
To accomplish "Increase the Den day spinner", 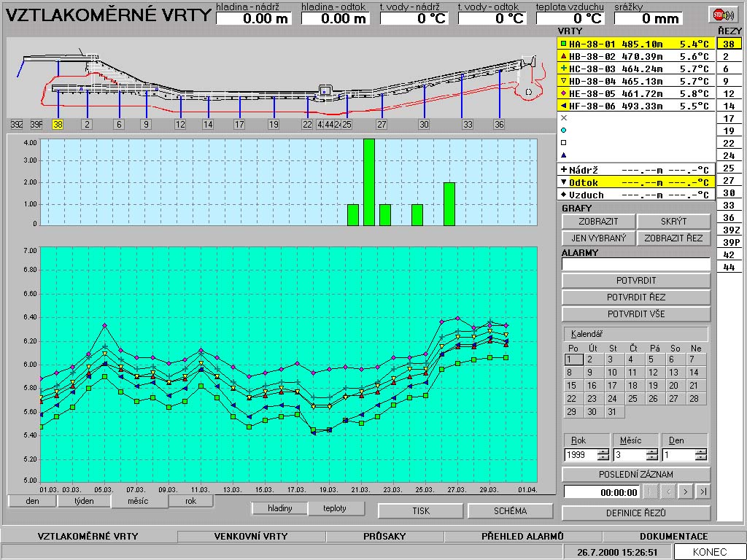I will click(x=700, y=451).
